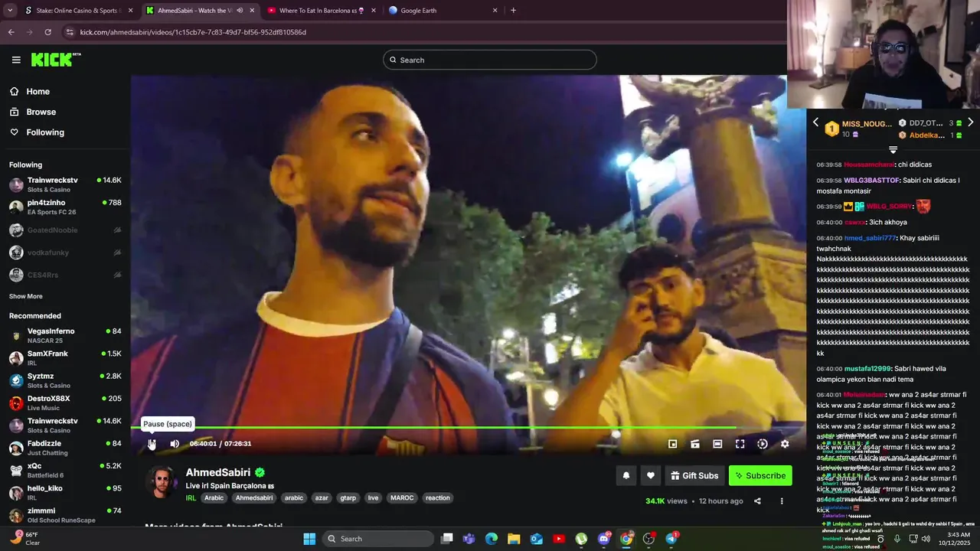980x551 pixels.
Task: Toggle theater mode icon
Action: (x=717, y=444)
